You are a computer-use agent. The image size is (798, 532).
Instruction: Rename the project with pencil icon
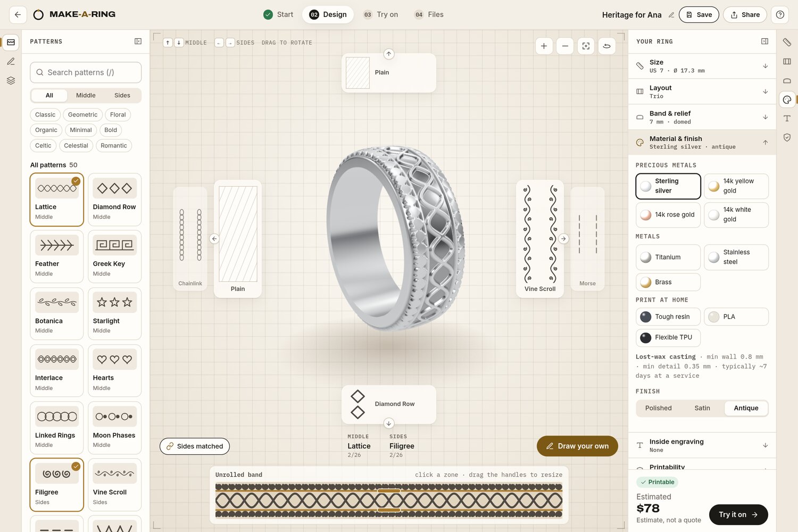pos(671,15)
